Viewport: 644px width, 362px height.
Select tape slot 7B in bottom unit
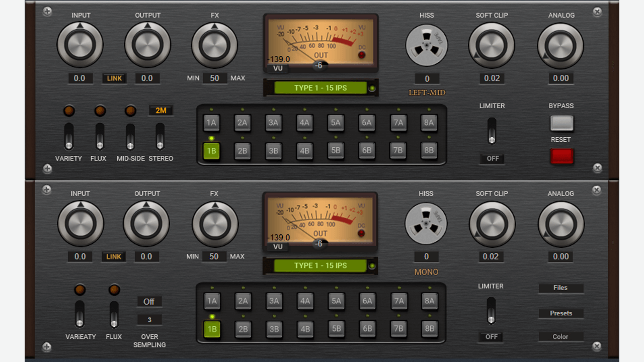click(x=398, y=329)
